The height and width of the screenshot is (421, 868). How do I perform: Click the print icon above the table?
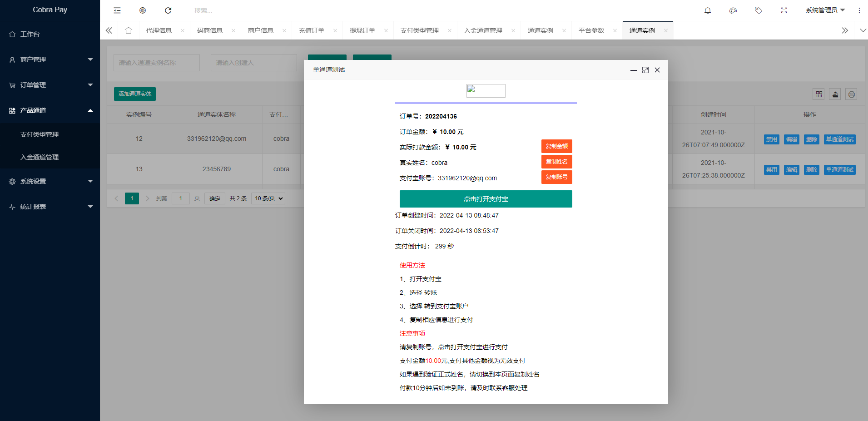click(851, 94)
